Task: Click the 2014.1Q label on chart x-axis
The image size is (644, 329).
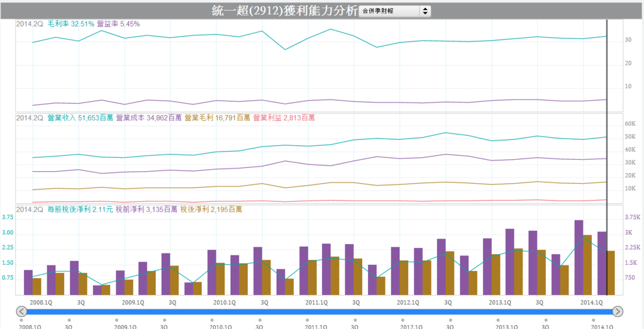Action: pyautogui.click(x=592, y=302)
